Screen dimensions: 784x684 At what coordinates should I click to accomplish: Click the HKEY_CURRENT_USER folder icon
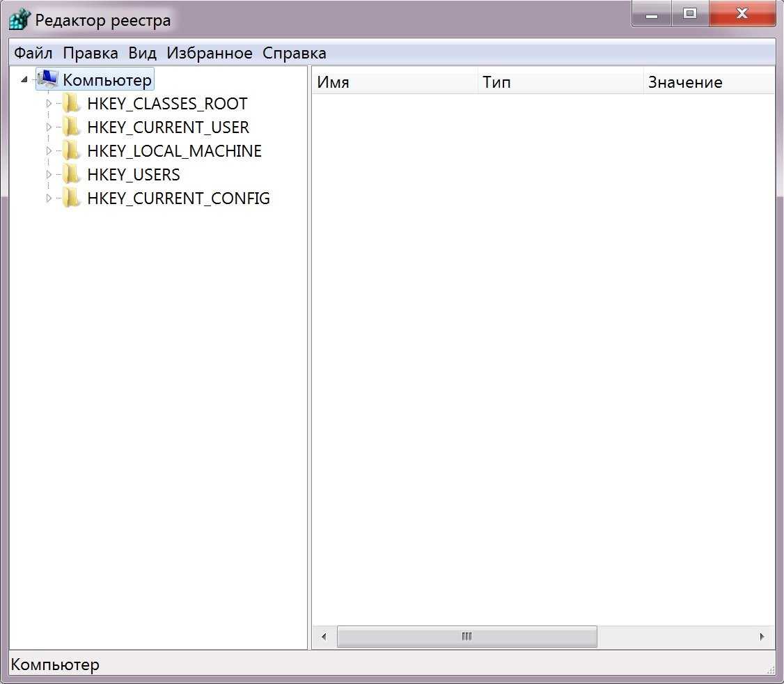coord(72,127)
